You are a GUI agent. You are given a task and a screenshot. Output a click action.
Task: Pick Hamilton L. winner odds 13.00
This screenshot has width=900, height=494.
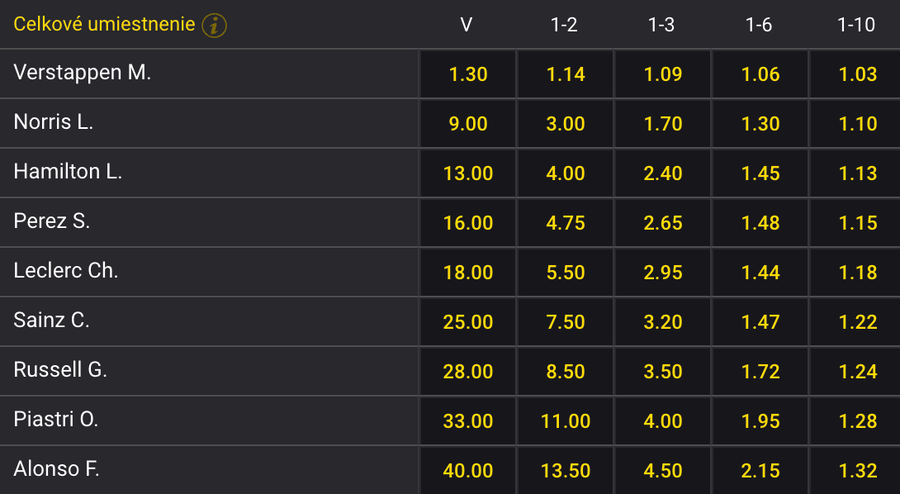(x=468, y=173)
